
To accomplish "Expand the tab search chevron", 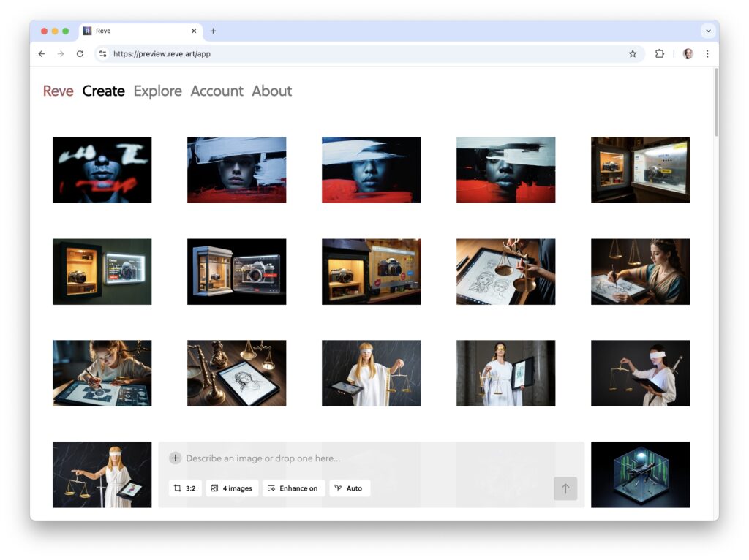I will pos(707,31).
